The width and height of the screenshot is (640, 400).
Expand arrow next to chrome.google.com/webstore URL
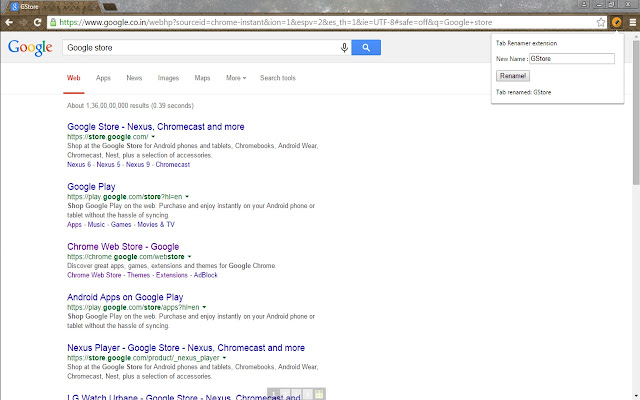click(x=189, y=257)
